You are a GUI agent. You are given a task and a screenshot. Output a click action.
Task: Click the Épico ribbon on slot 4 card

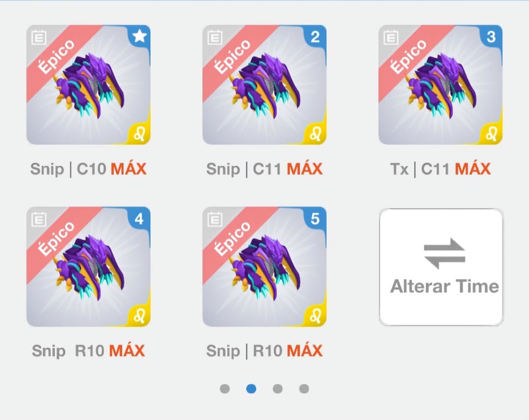tap(56, 238)
